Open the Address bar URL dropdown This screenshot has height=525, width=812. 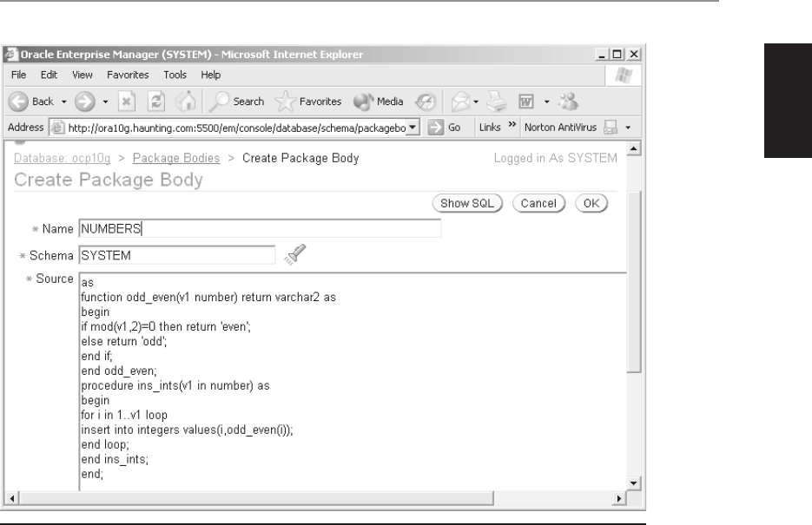(x=413, y=128)
